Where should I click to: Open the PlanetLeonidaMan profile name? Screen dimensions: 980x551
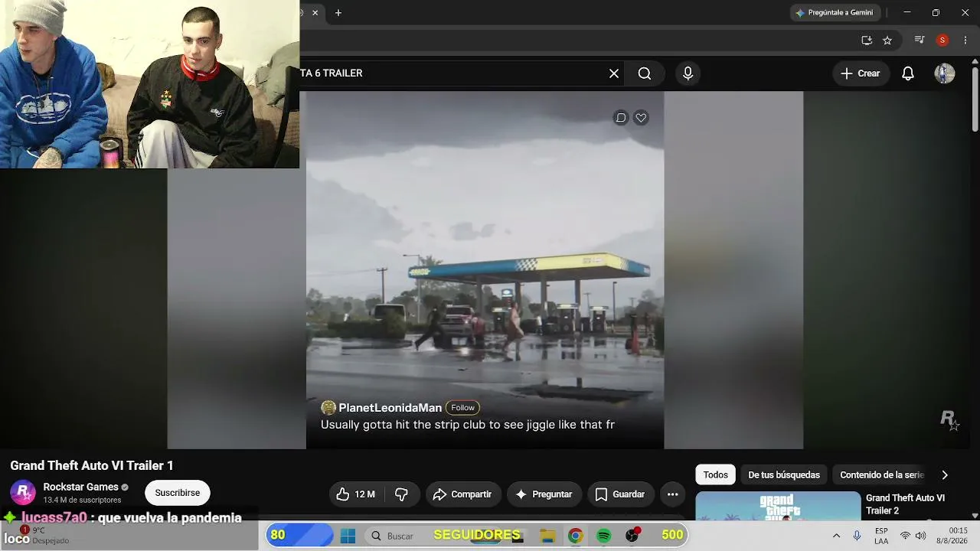pos(390,408)
